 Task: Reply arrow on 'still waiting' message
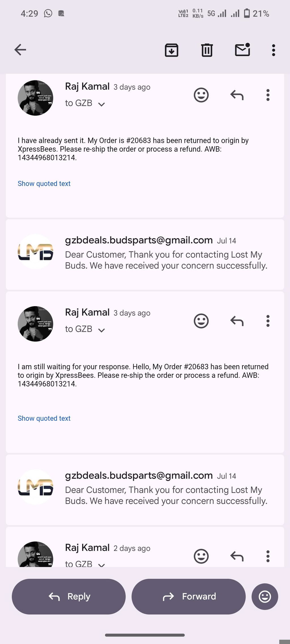click(x=237, y=321)
